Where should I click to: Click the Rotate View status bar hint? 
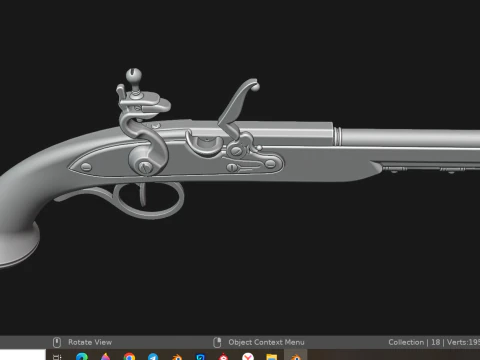[90, 342]
